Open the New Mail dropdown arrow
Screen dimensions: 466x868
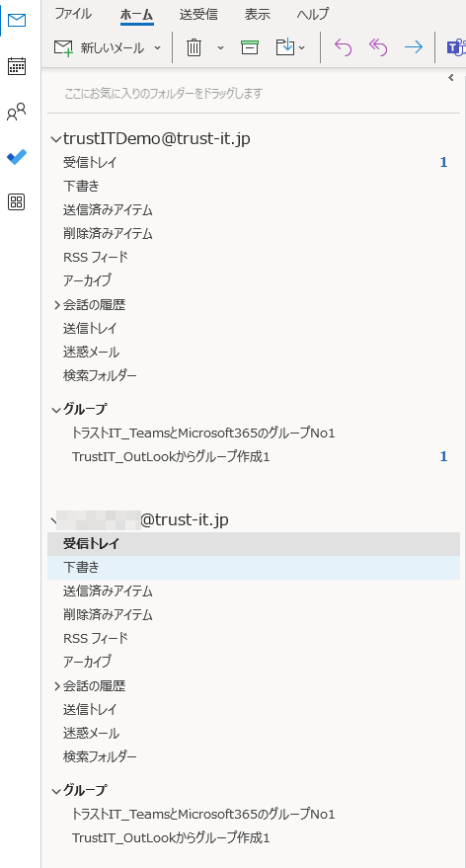pos(157,48)
